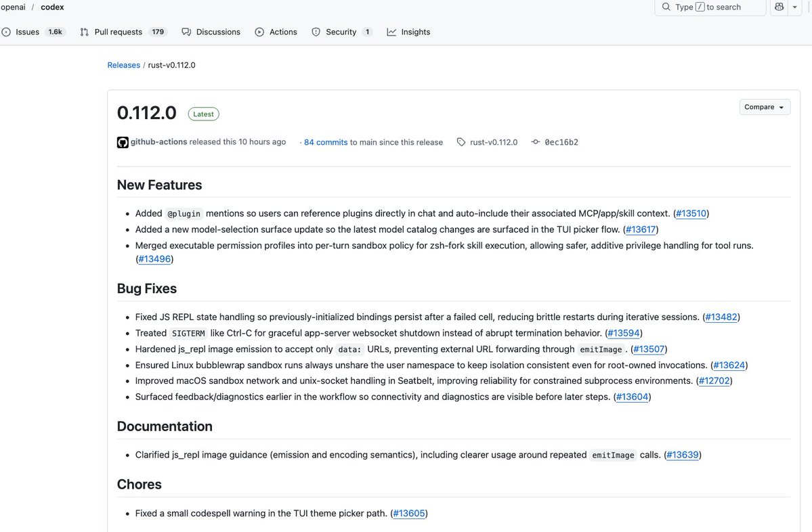Open the 84 commits link
812x532 pixels.
click(x=326, y=142)
